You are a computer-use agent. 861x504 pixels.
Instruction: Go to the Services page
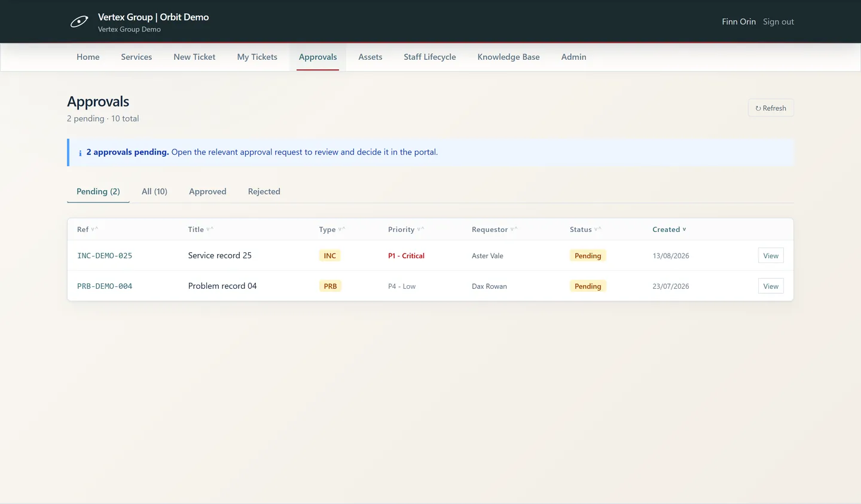click(136, 57)
